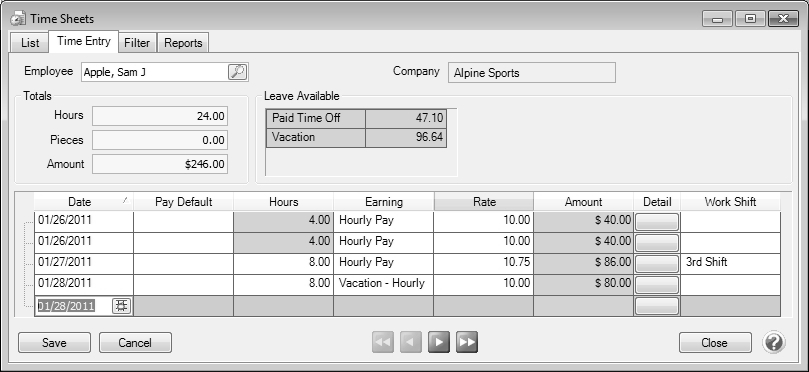Open the date picker calendar icon
Viewport: 809px width, 372px height.
[x=122, y=306]
